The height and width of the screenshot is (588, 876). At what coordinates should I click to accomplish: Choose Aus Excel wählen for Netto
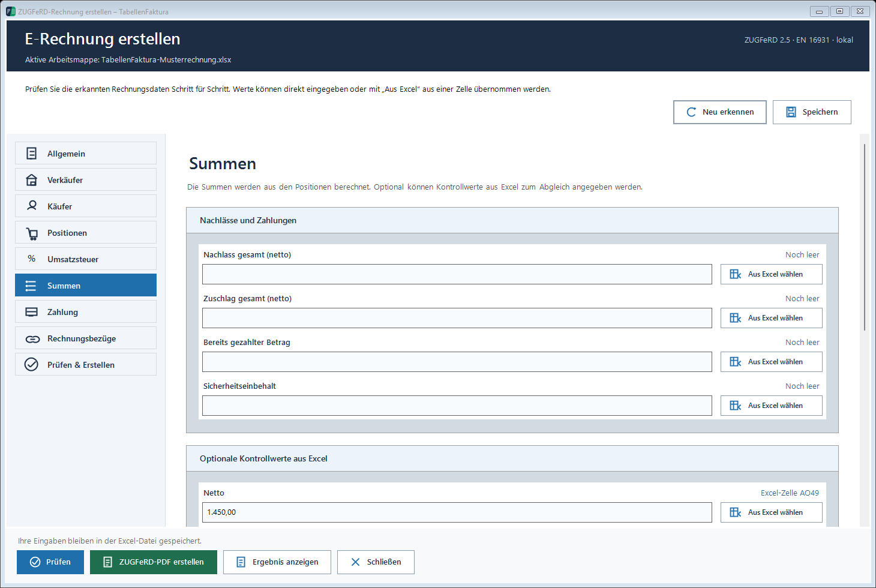pyautogui.click(x=772, y=512)
